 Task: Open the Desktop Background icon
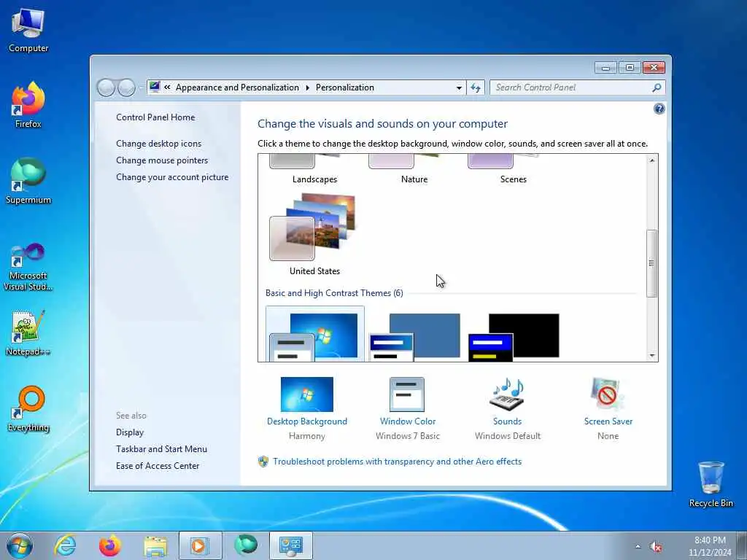tap(307, 394)
